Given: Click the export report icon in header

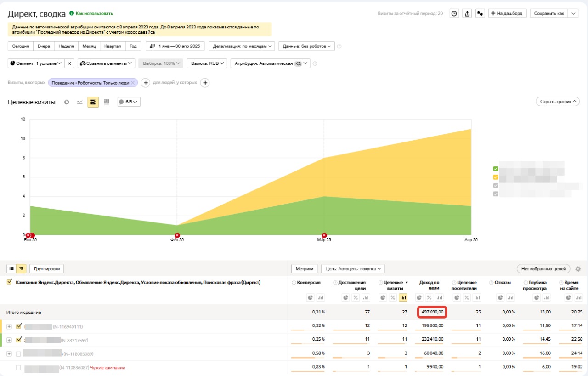Looking at the screenshot, I should click(x=467, y=14).
